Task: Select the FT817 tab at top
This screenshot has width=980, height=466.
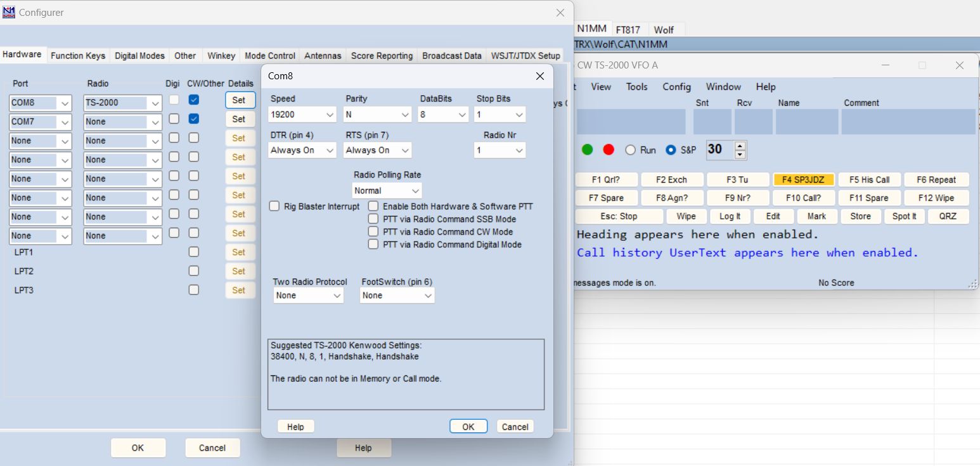Action: pyautogui.click(x=628, y=30)
